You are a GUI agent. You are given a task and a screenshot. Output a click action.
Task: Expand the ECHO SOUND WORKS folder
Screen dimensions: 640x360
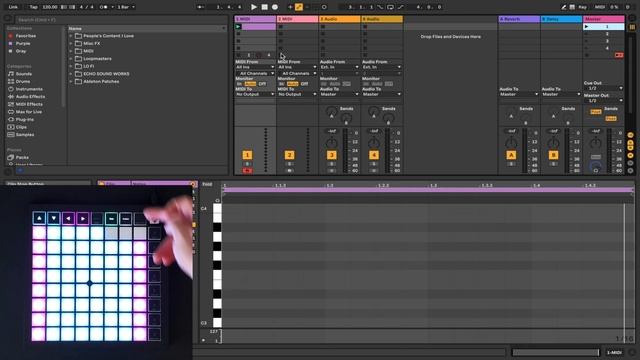71,74
